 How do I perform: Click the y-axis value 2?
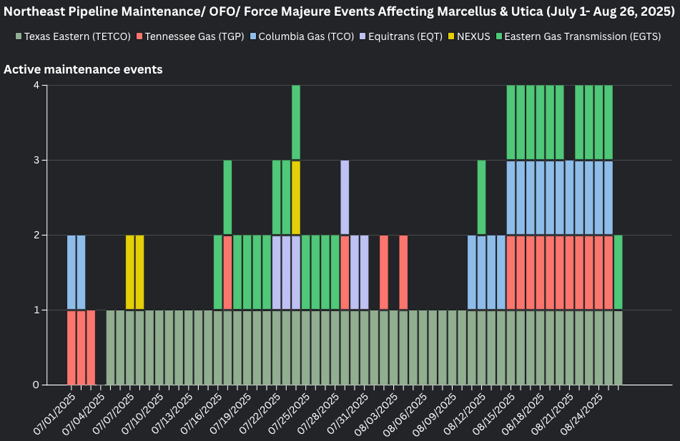pyautogui.click(x=36, y=235)
